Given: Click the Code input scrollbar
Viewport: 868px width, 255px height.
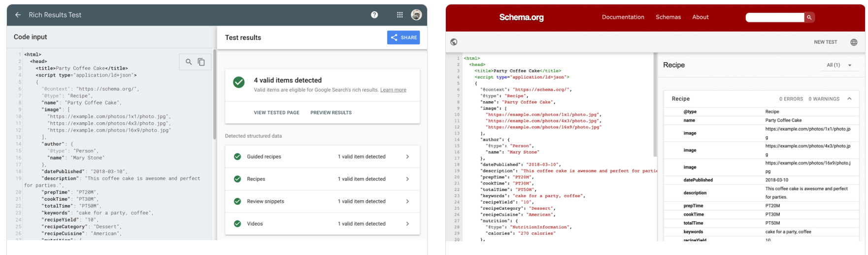Looking at the screenshot, I should point(215,94).
